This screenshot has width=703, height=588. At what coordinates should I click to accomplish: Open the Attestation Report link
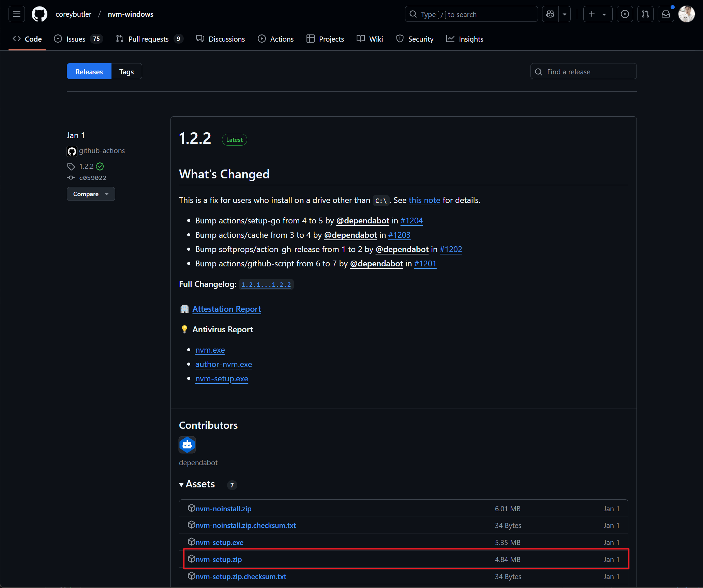click(x=226, y=309)
